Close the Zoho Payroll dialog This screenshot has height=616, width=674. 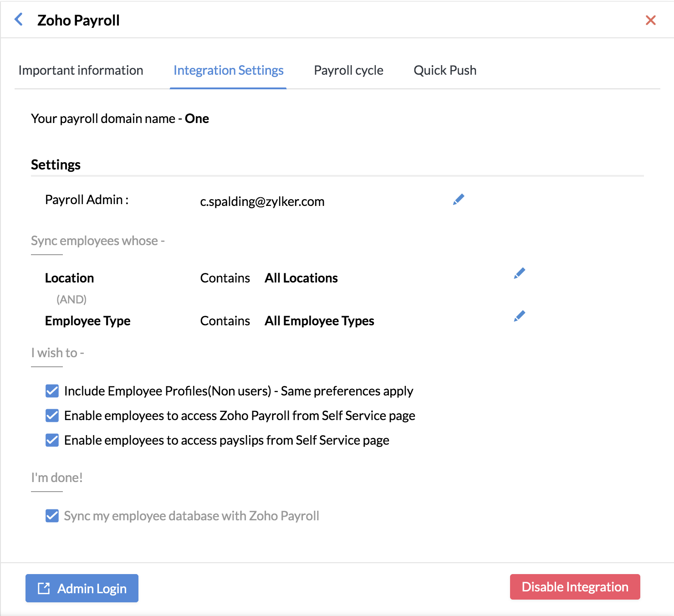tap(650, 20)
